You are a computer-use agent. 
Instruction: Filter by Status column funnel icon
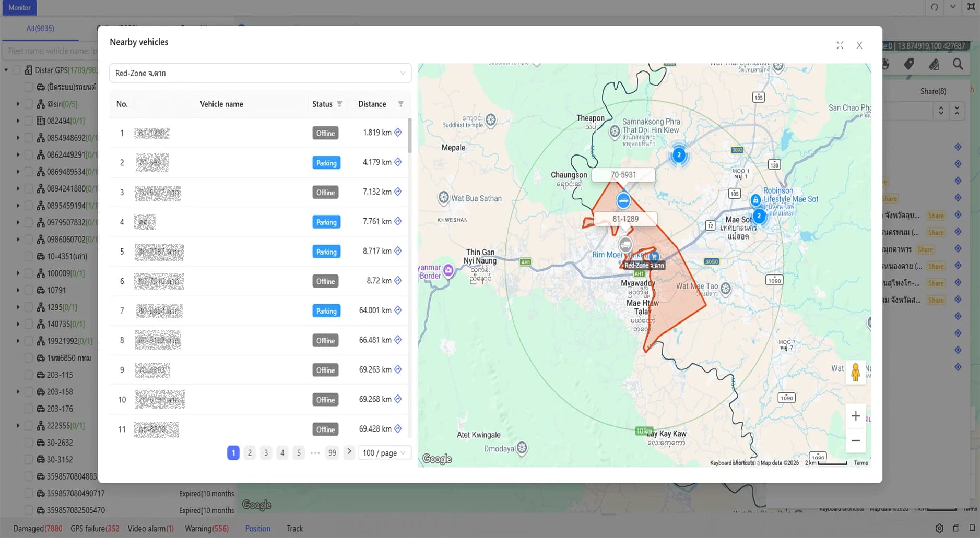[339, 104]
